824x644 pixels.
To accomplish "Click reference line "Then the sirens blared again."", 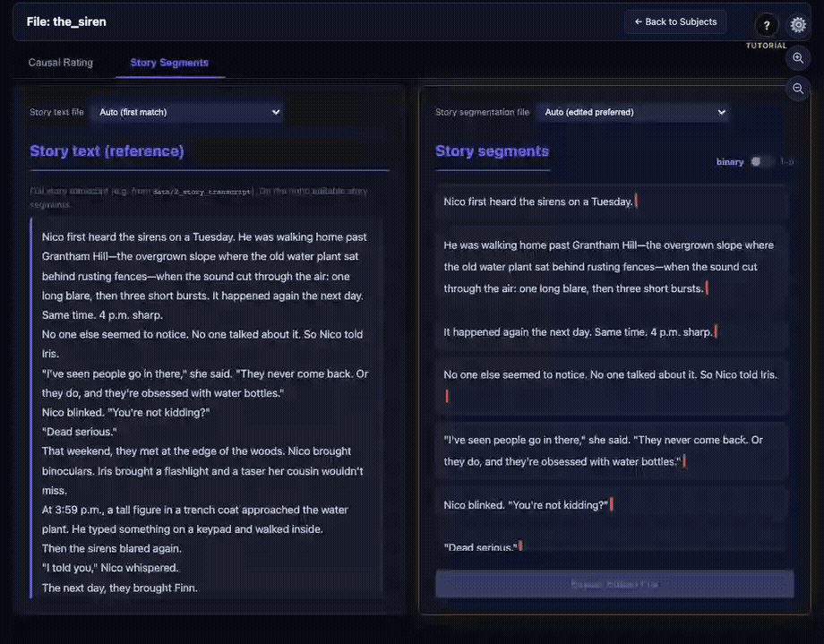I will [111, 548].
